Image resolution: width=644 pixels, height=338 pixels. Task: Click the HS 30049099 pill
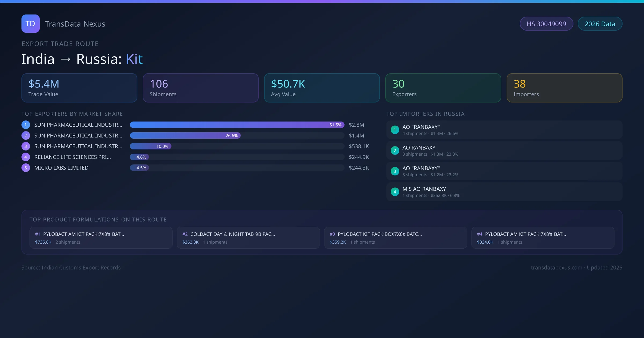(x=546, y=24)
